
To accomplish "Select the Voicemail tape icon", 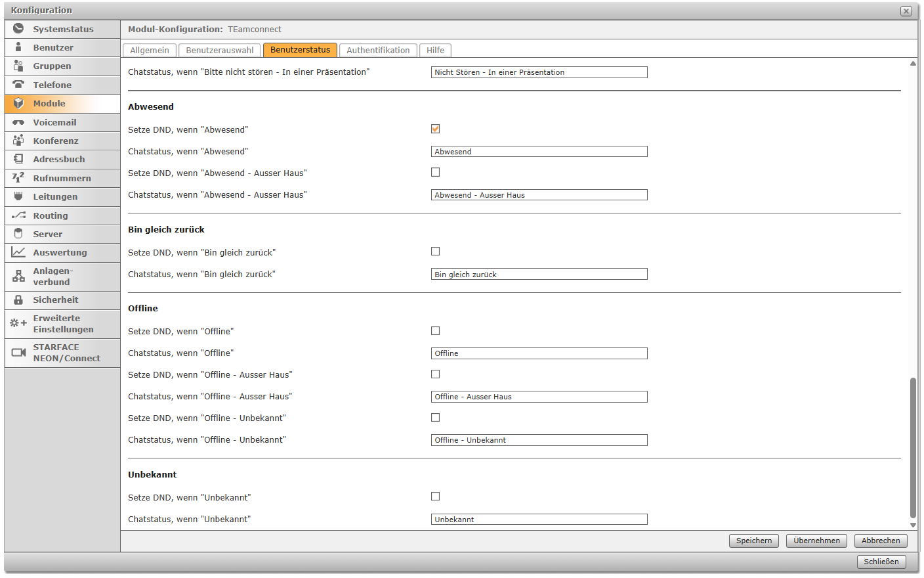I will pyautogui.click(x=18, y=122).
